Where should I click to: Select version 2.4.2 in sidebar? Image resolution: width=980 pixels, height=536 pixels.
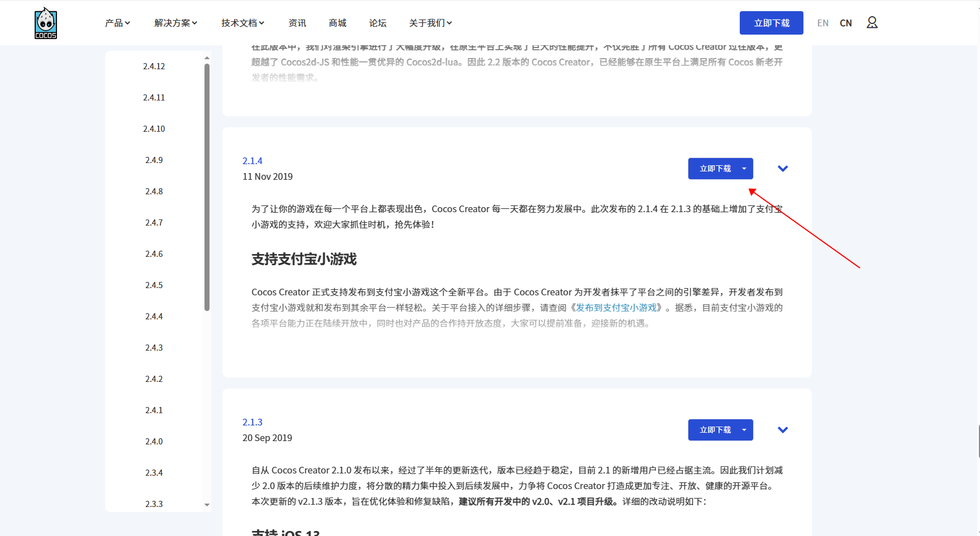point(154,379)
